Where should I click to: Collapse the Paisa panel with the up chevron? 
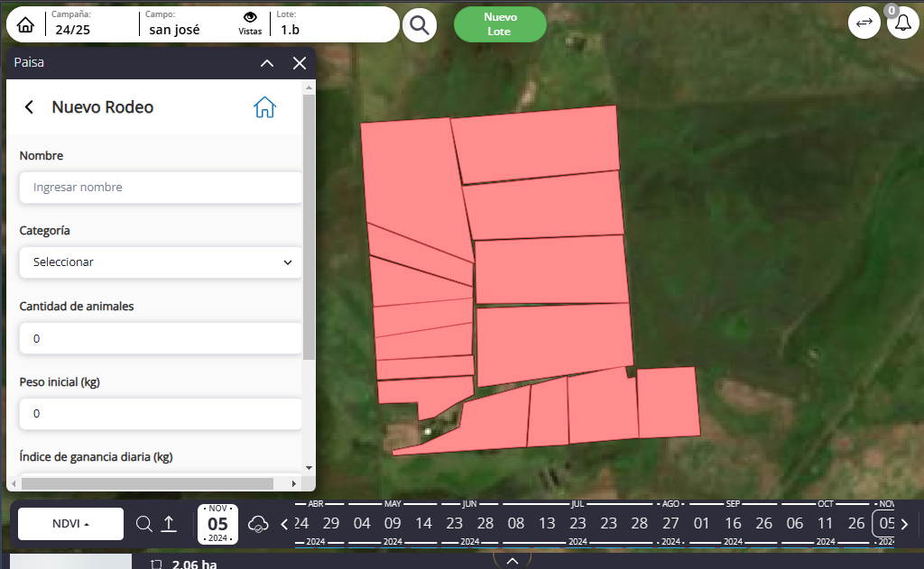(x=267, y=63)
